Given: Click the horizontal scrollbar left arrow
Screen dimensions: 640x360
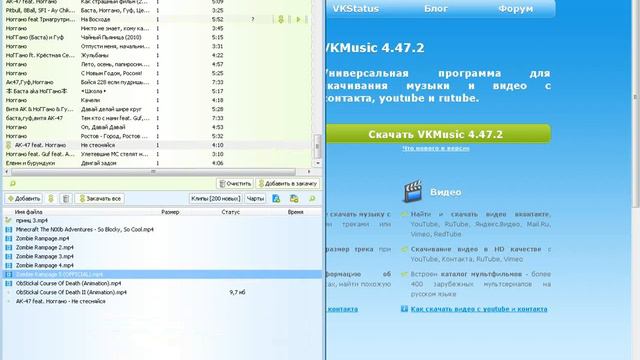Looking at the screenshot, I should (7, 172).
